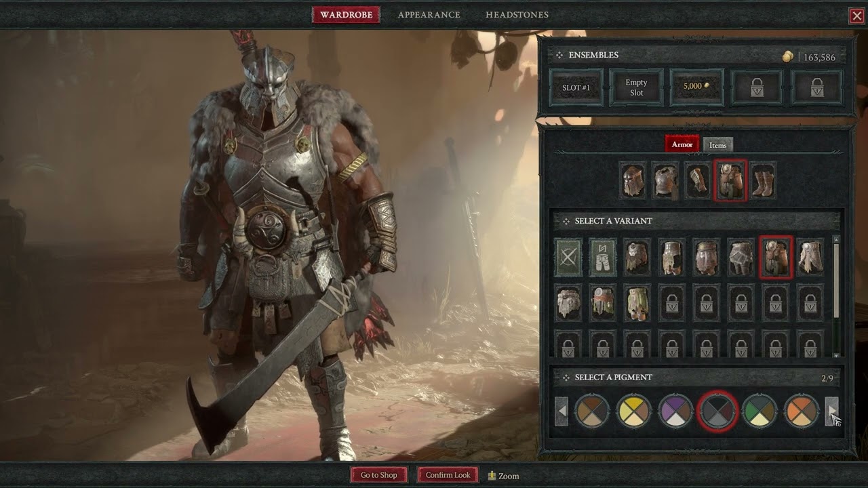The image size is (868, 488).
Task: Select the purple pigment swatch
Action: pyautogui.click(x=676, y=411)
